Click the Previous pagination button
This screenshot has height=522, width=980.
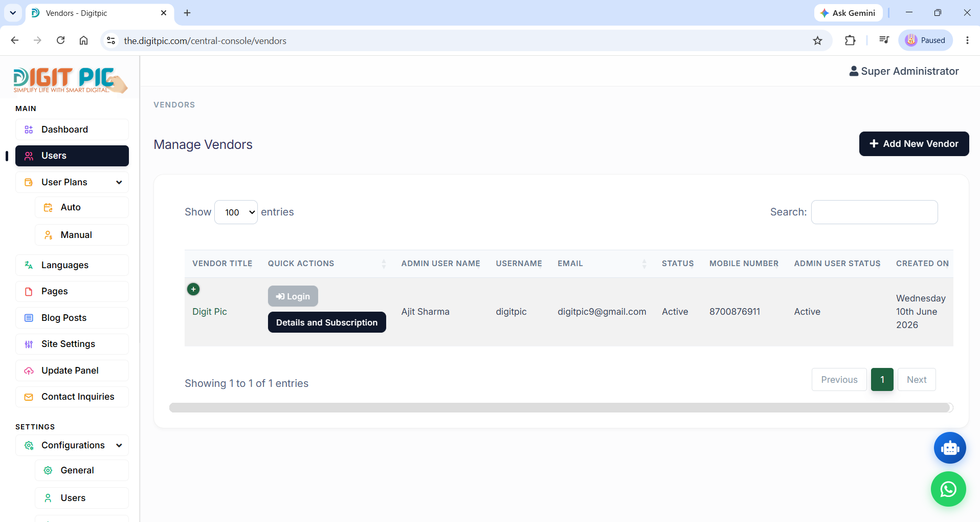pyautogui.click(x=839, y=380)
